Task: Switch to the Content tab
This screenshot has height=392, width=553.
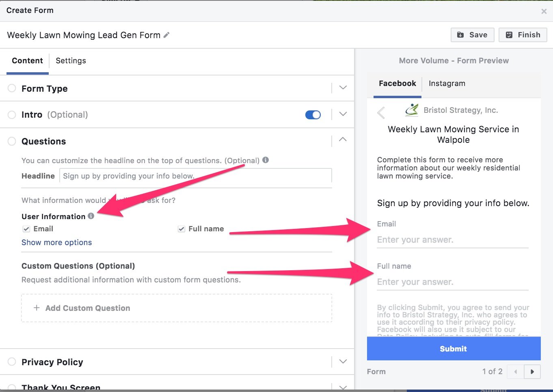Action: pyautogui.click(x=28, y=61)
